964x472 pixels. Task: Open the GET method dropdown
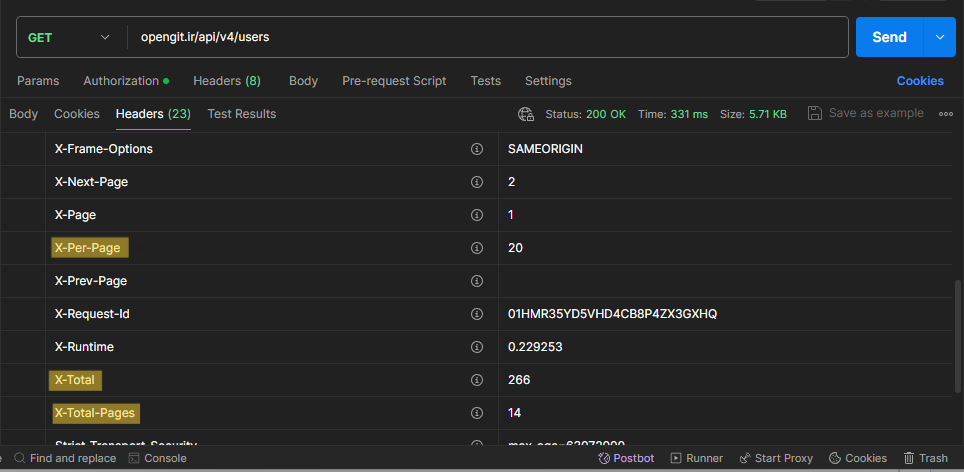pyautogui.click(x=68, y=38)
